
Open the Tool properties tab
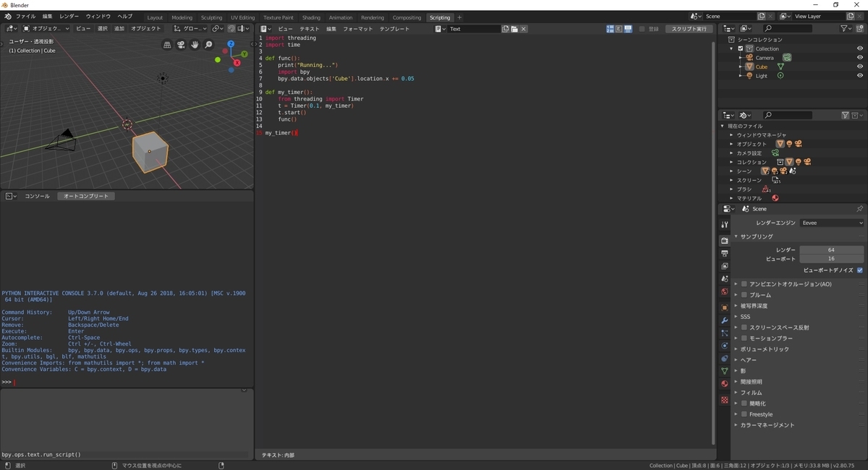click(x=724, y=225)
